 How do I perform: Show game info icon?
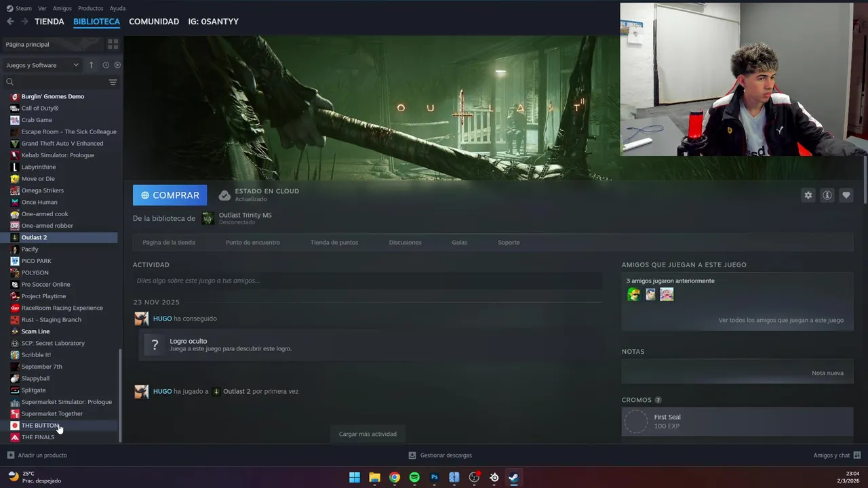pos(827,195)
